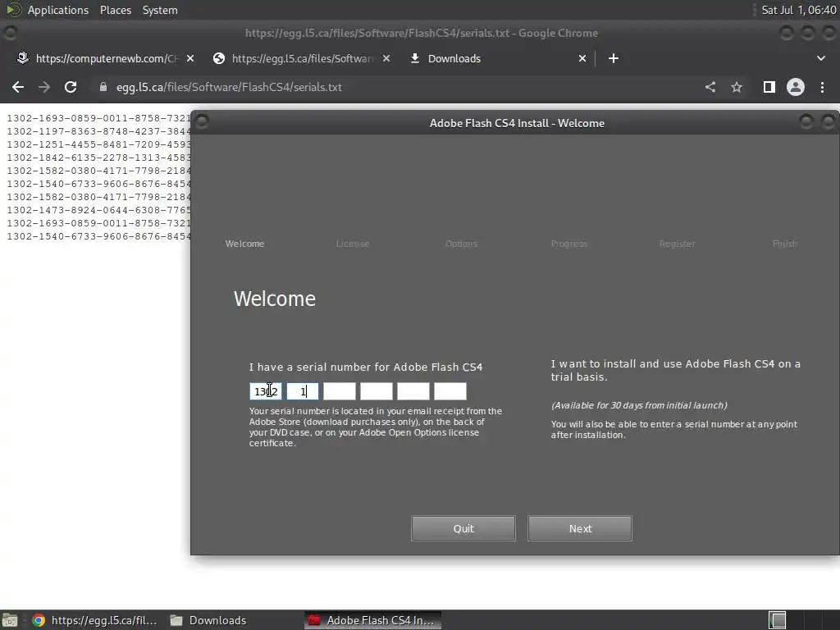Click the second serial number field

(302, 391)
